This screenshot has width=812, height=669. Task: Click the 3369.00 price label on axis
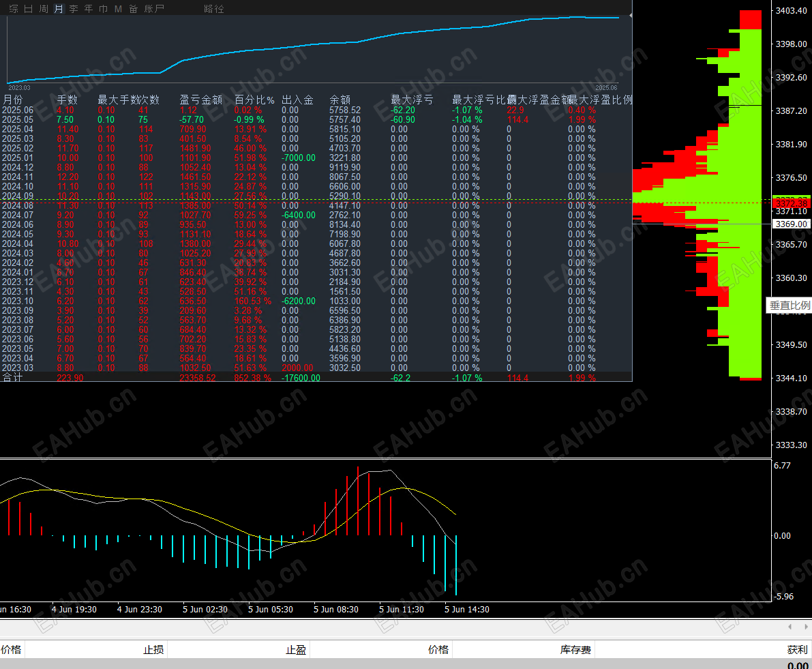[x=792, y=224]
